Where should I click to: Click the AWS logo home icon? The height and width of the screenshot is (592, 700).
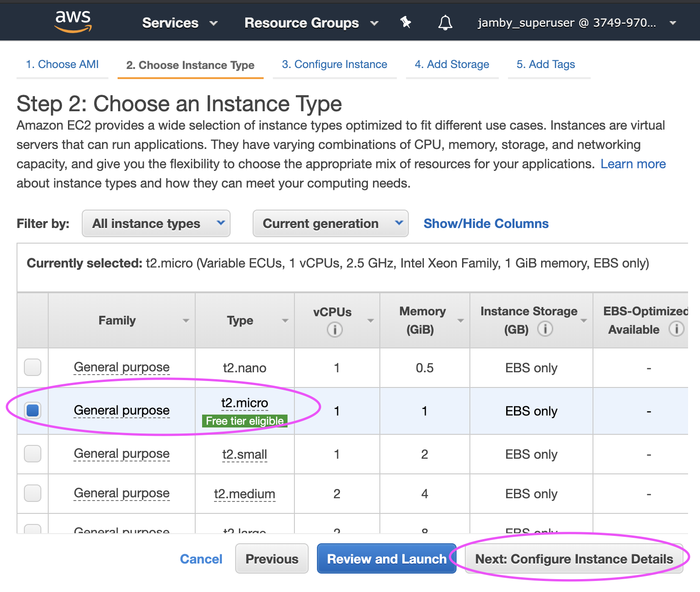(73, 22)
